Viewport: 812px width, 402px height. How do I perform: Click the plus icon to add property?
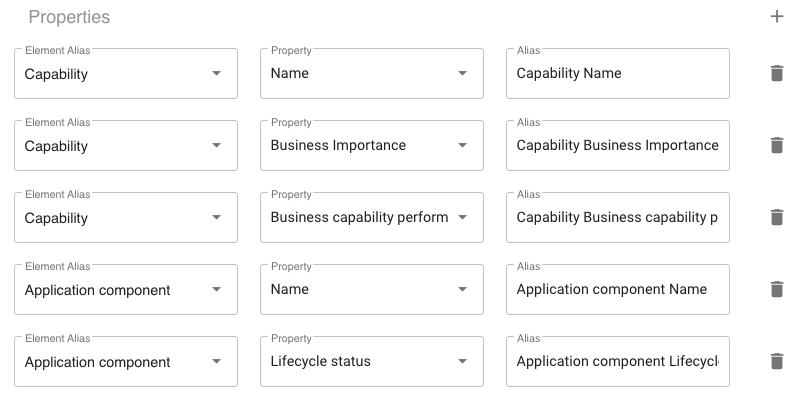pos(777,17)
